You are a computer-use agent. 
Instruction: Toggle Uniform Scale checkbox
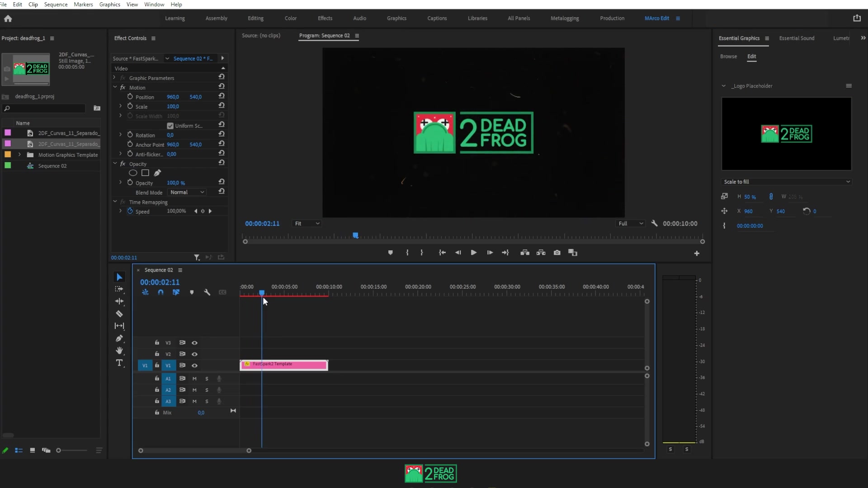[x=170, y=125]
